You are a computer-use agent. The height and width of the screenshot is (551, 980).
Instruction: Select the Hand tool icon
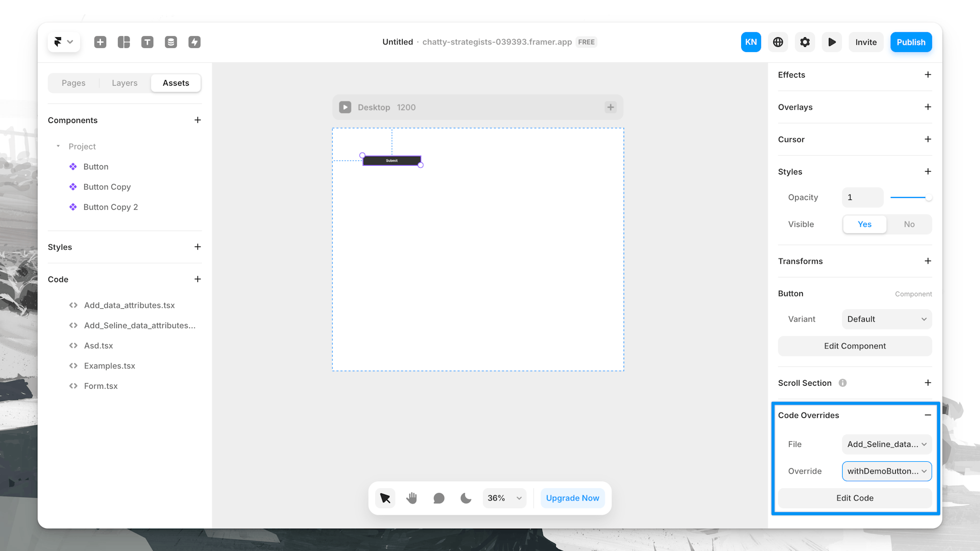pos(412,498)
